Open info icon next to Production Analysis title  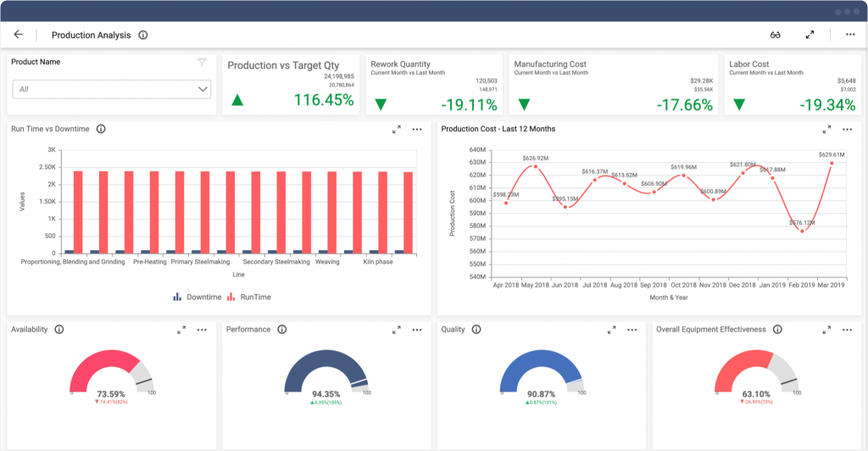pyautogui.click(x=142, y=35)
